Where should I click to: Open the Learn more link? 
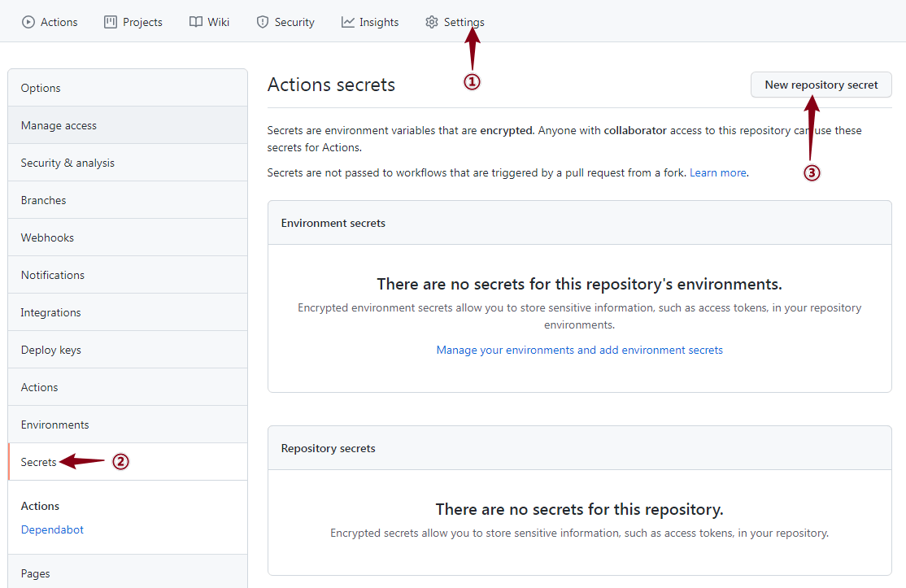coord(717,172)
